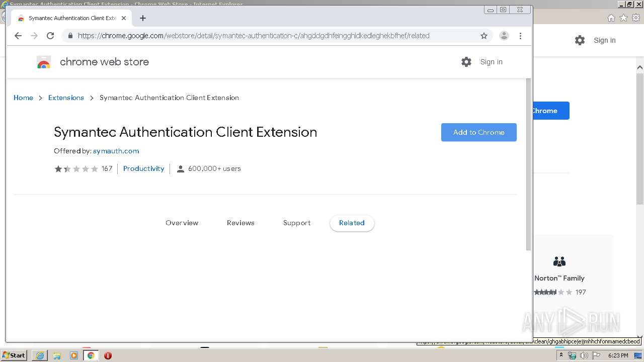
Task: Select the Related tab
Action: (x=352, y=223)
